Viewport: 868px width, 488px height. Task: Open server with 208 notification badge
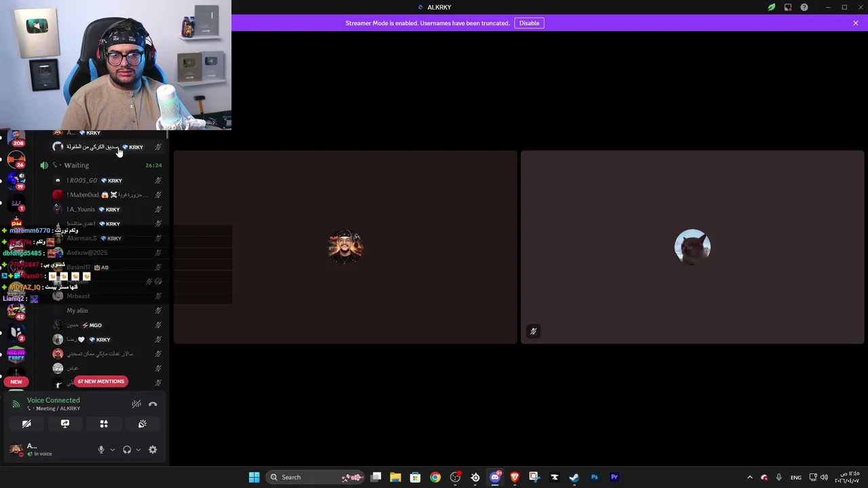16,139
